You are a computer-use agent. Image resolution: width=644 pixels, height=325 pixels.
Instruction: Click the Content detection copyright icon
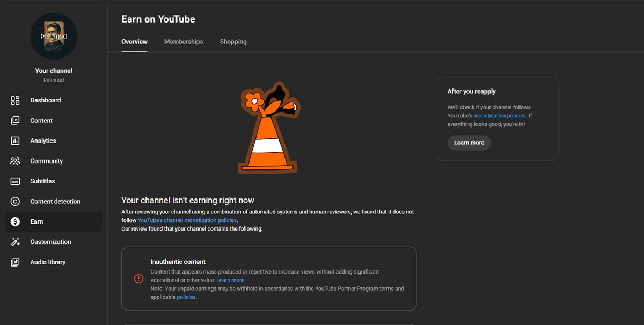[x=15, y=202]
